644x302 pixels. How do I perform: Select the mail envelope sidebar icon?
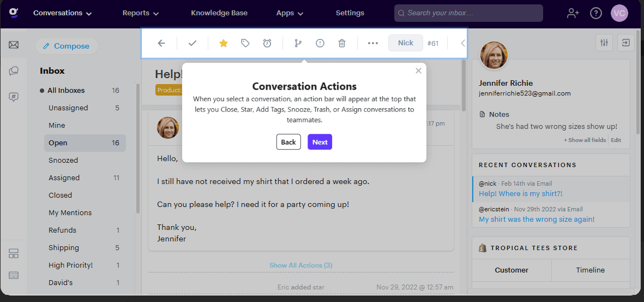pyautogui.click(x=14, y=45)
